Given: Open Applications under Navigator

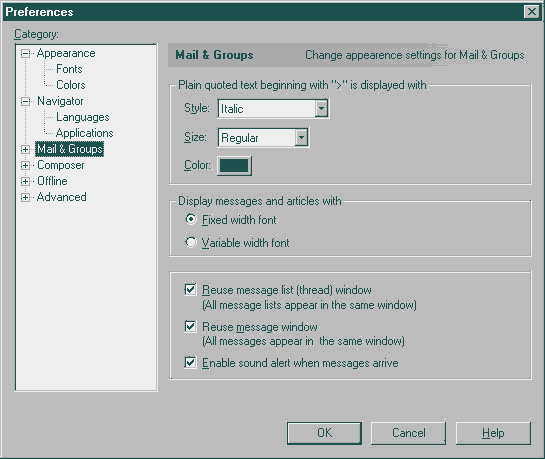Looking at the screenshot, I should 84,133.
